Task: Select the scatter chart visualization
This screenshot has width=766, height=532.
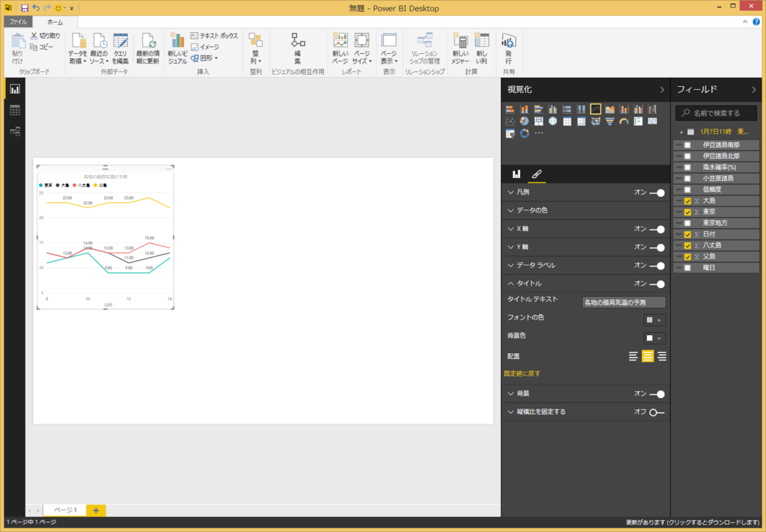Action: point(510,121)
